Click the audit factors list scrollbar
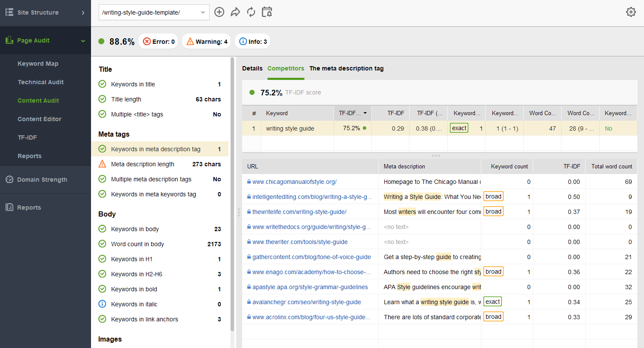The width and height of the screenshot is (644, 348). 233,193
